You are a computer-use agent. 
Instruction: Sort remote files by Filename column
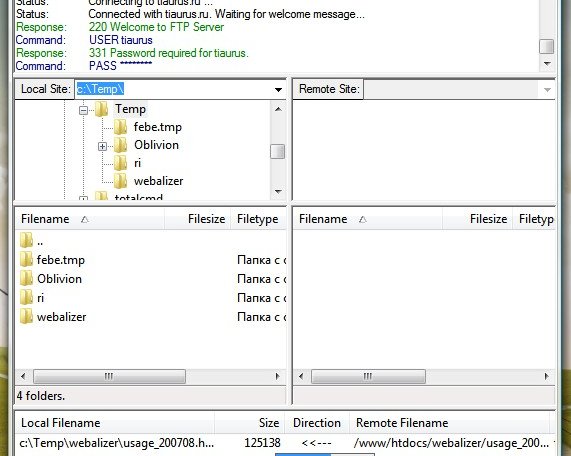(368, 219)
